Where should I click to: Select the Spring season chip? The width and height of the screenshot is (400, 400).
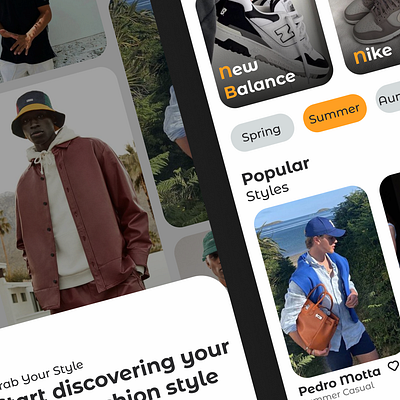262,133
